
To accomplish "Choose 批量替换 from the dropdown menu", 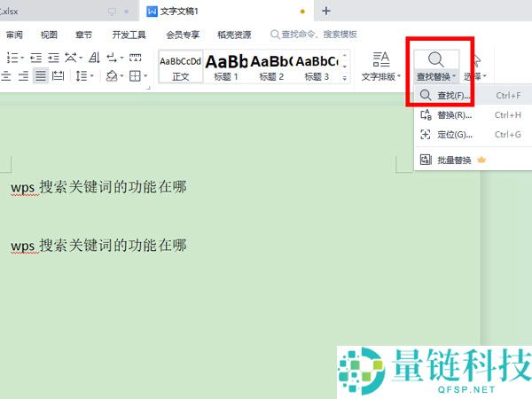I will click(x=473, y=160).
